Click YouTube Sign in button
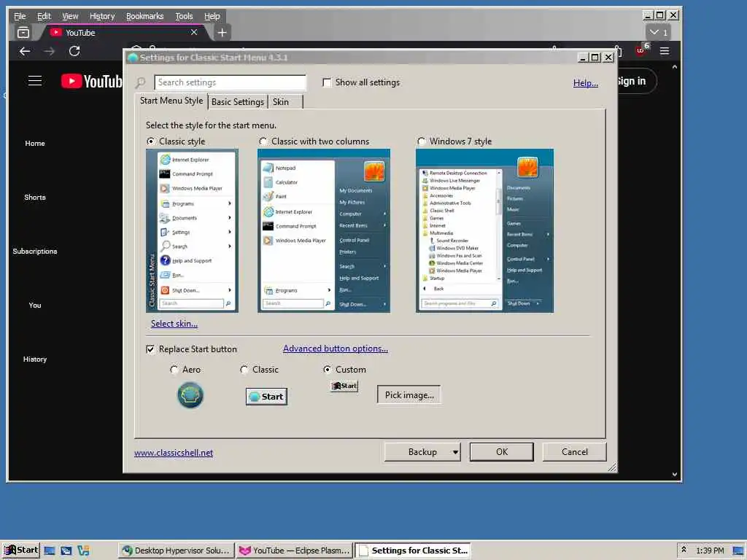 (x=636, y=82)
